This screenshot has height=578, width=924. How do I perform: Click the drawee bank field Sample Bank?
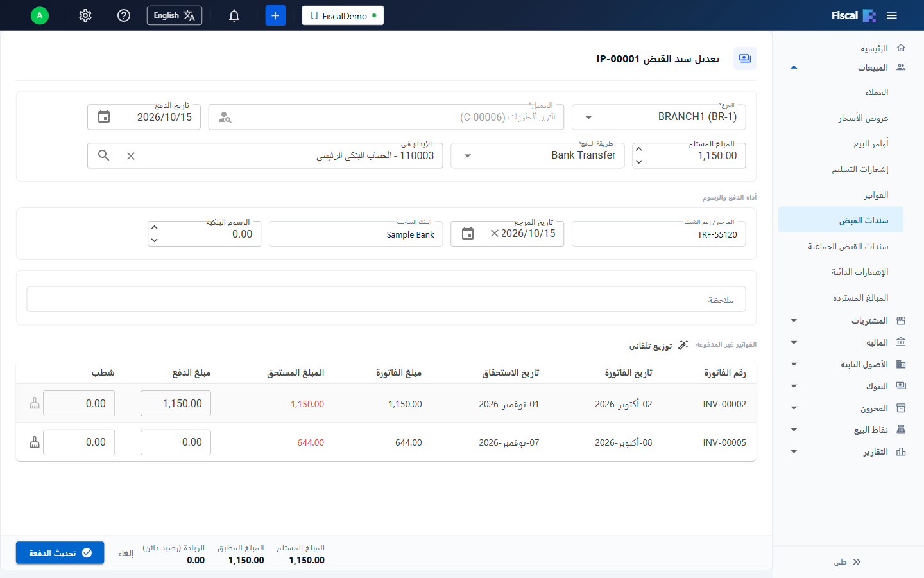click(x=356, y=234)
